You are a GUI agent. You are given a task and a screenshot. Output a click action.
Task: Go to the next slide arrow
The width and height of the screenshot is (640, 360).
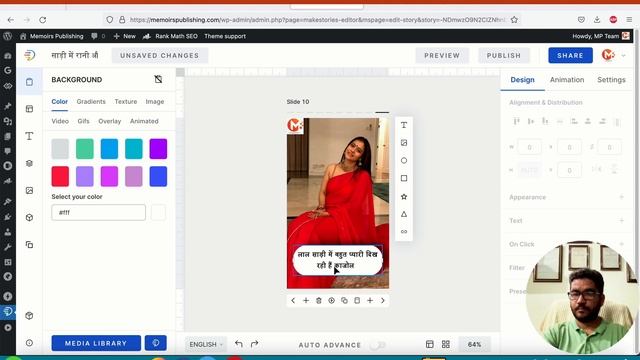(382, 300)
